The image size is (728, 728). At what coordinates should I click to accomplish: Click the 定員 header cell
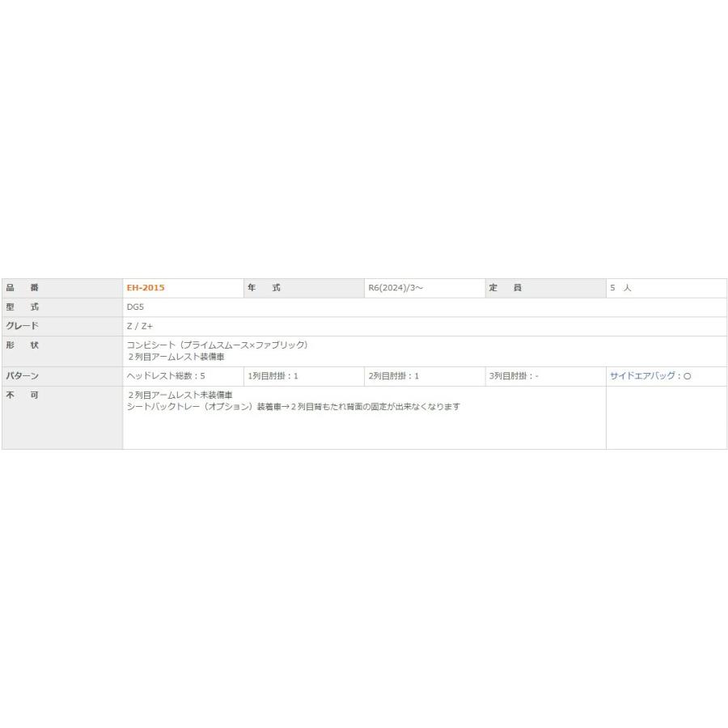[506, 288]
